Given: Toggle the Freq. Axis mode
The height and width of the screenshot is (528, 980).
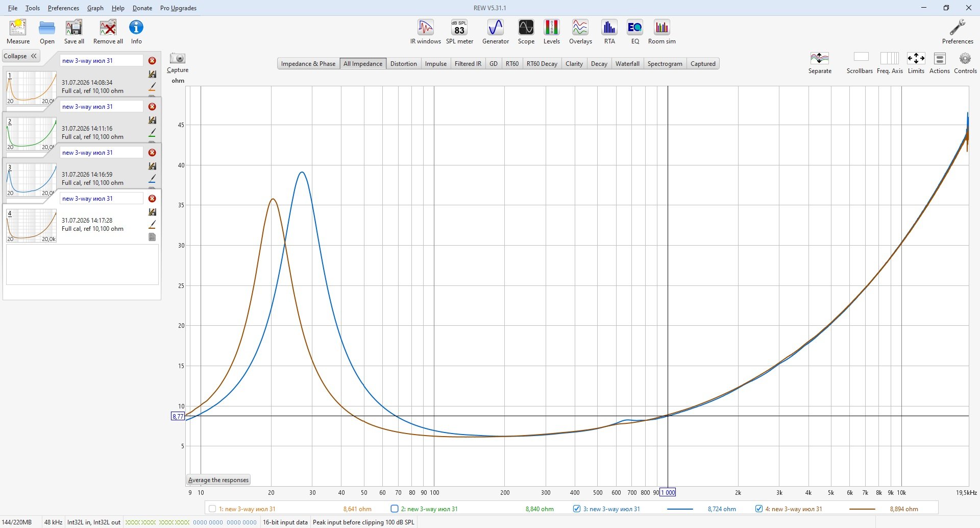Looking at the screenshot, I should point(890,62).
